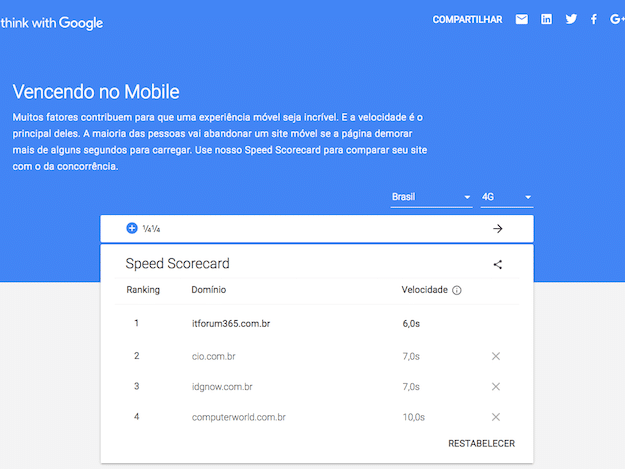Image resolution: width=625 pixels, height=469 pixels.
Task: Click the Ranking column header
Action: 143,290
